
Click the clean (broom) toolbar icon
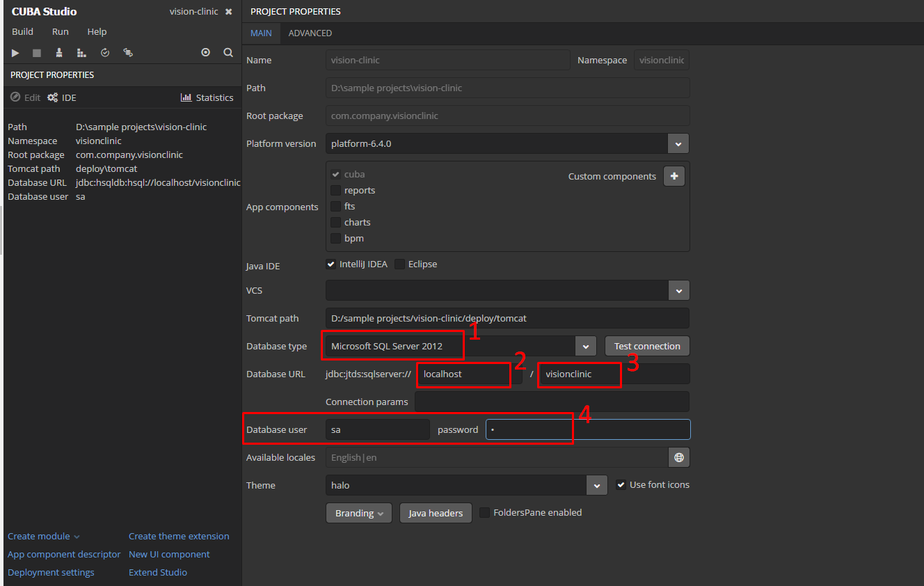[x=59, y=53]
